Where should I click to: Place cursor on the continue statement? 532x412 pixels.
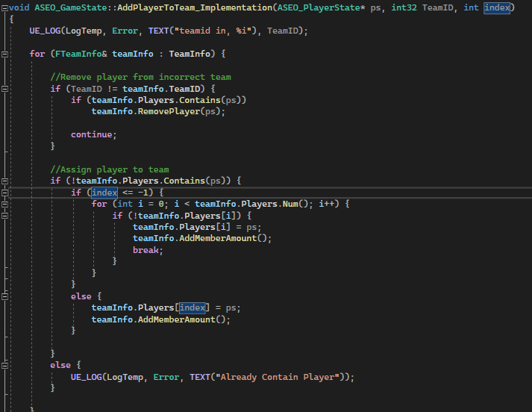tap(93, 134)
